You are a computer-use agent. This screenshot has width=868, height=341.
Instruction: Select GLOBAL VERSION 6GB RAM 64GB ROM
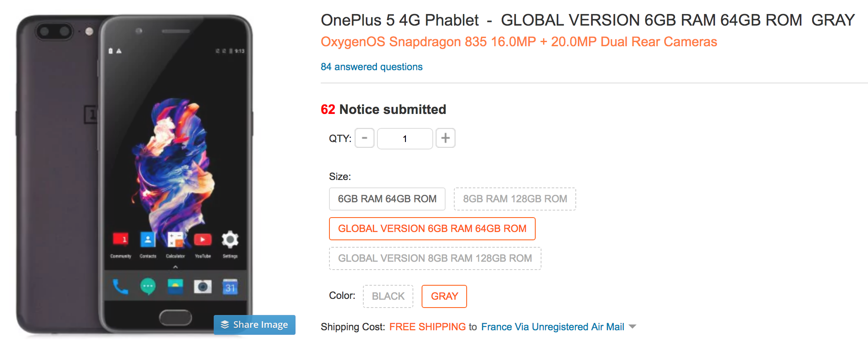(432, 229)
